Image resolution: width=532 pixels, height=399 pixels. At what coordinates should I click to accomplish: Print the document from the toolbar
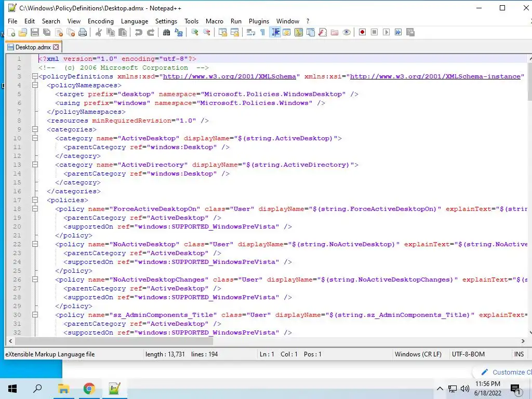click(83, 32)
